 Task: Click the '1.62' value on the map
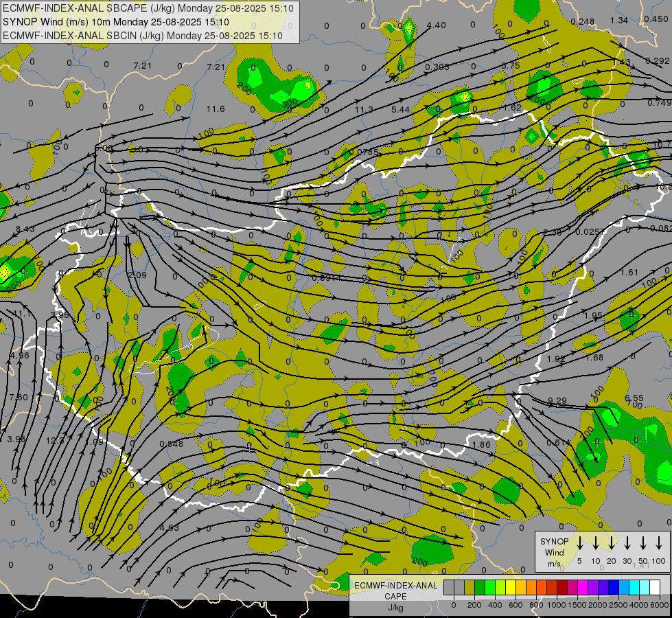[513, 107]
